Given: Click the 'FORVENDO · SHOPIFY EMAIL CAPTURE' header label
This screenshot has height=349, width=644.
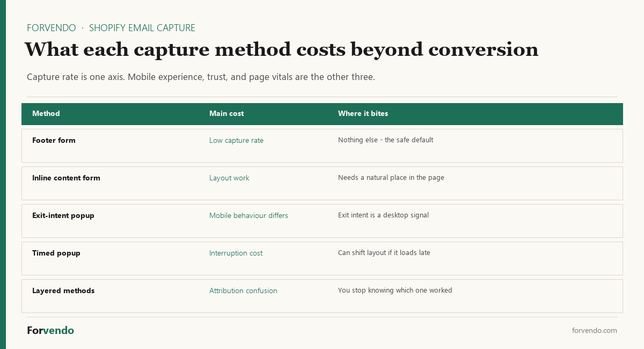Looking at the screenshot, I should 111,28.
